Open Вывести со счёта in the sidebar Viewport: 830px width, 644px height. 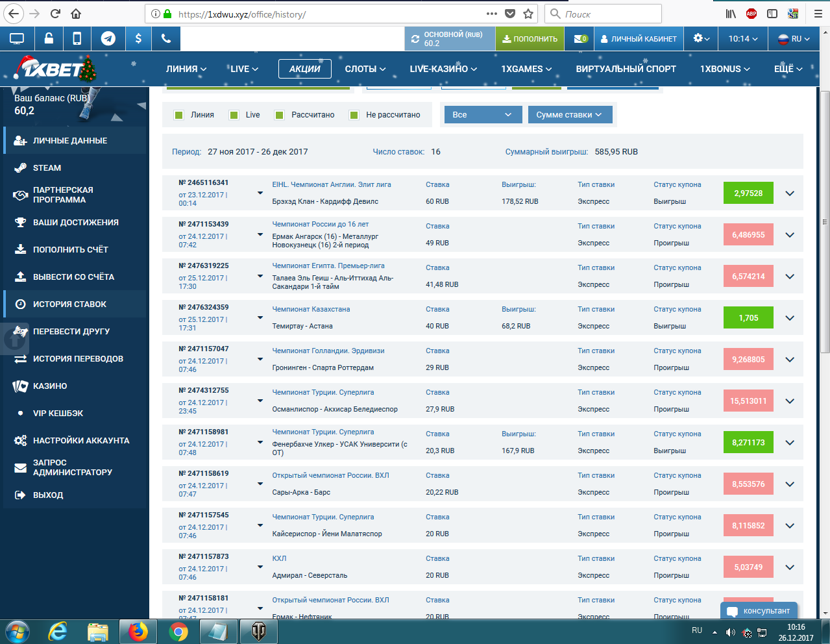coord(73,277)
